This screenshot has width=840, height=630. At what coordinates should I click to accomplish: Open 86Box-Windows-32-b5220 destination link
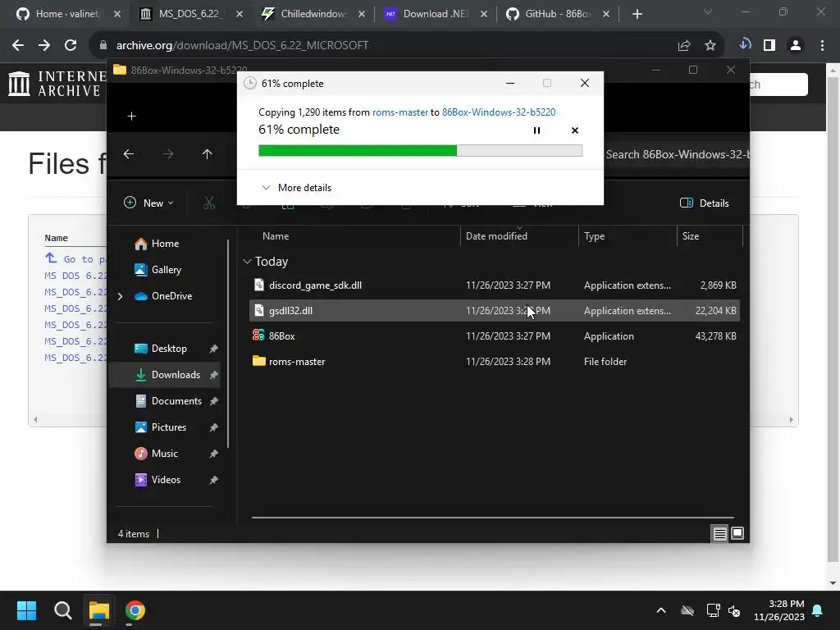coord(499,112)
